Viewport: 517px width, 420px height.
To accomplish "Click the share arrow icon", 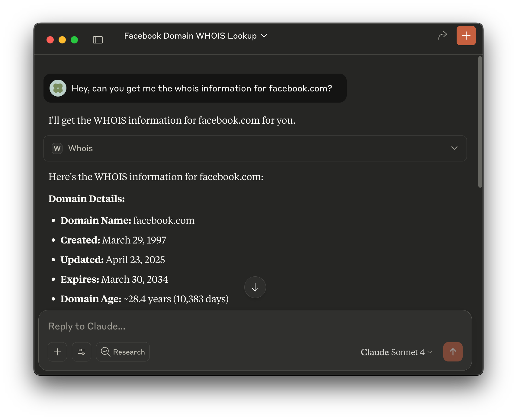I will click(442, 36).
